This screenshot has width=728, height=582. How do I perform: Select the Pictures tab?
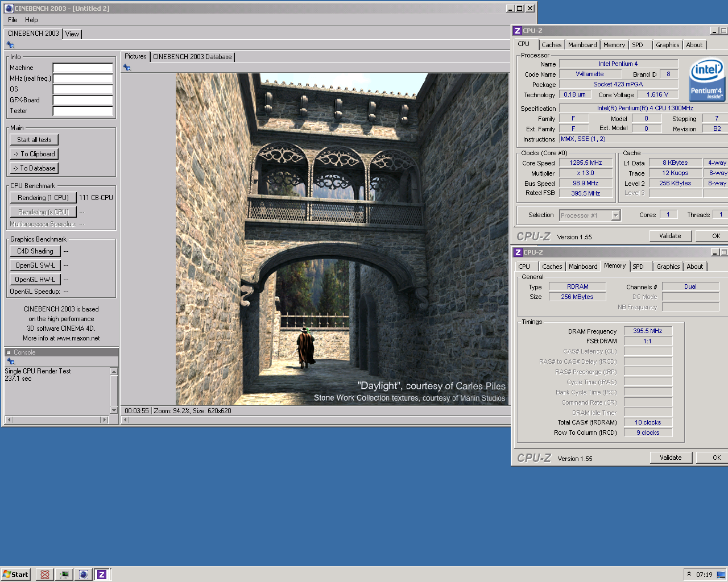[x=135, y=56]
